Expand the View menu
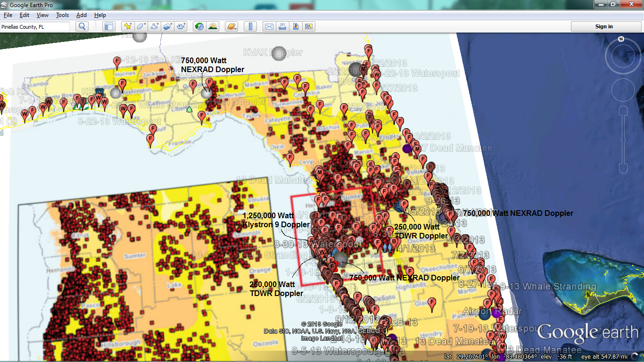644x362 pixels. (42, 15)
